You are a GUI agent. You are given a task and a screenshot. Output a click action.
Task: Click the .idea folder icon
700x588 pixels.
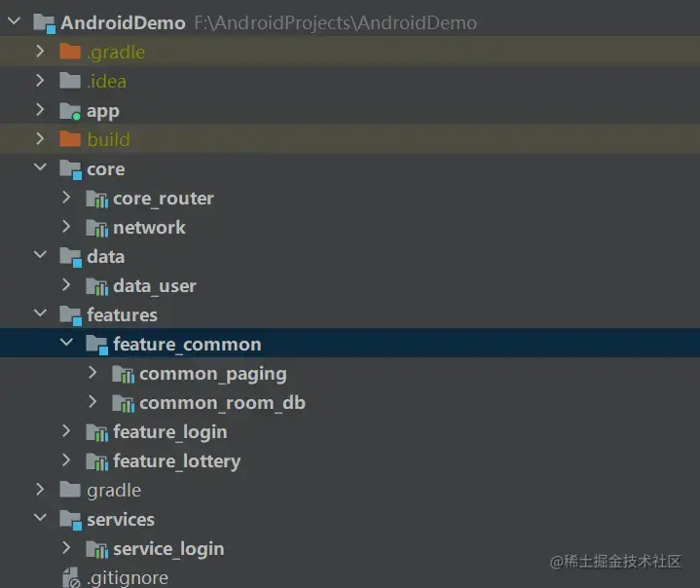pos(70,81)
